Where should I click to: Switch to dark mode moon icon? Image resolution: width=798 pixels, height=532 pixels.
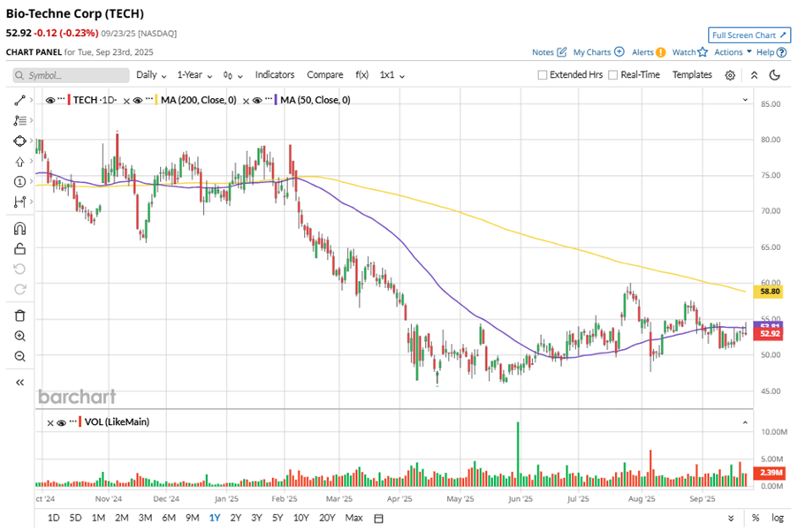[x=775, y=75]
